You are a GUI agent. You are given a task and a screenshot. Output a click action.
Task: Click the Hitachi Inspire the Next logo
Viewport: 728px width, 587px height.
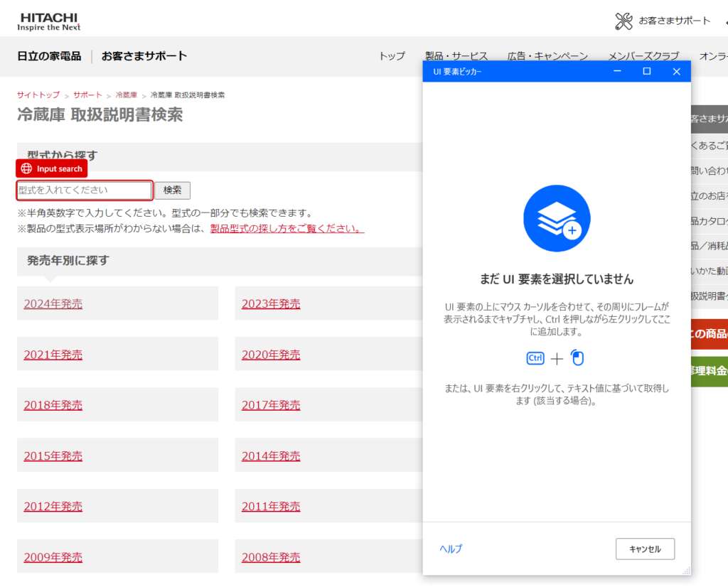(49, 21)
